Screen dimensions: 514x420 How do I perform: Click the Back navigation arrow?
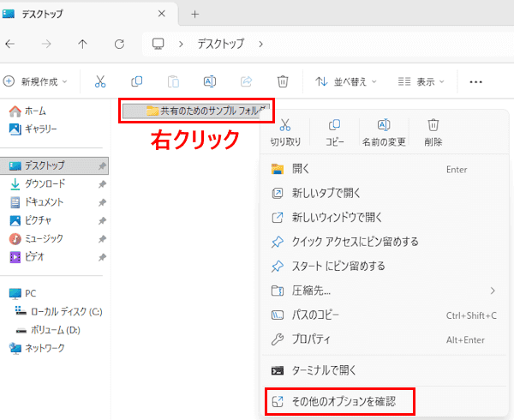click(x=10, y=44)
